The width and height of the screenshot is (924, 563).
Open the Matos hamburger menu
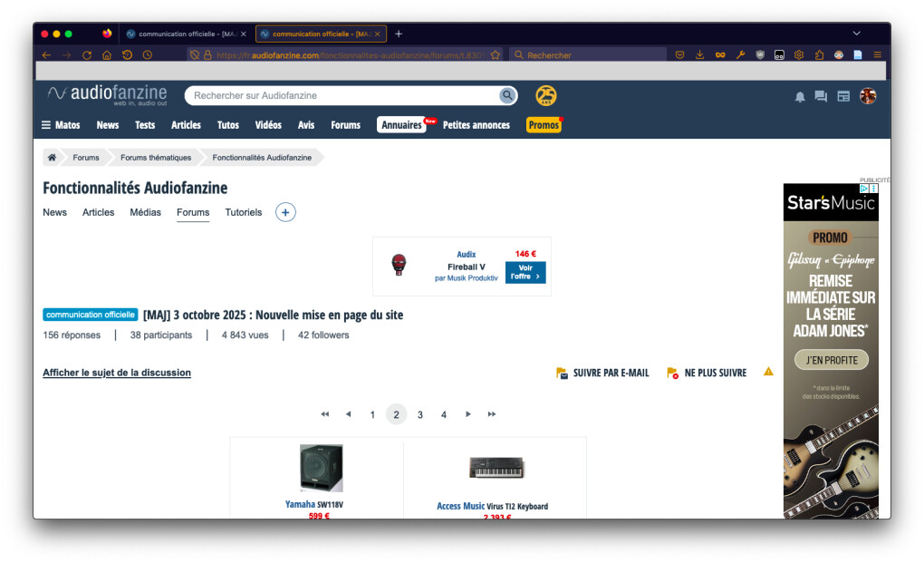61,125
